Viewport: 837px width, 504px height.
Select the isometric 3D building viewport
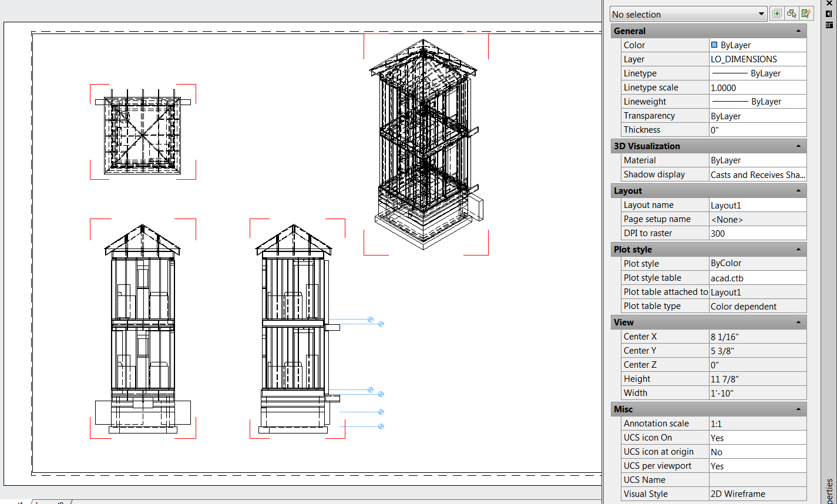tap(426, 145)
